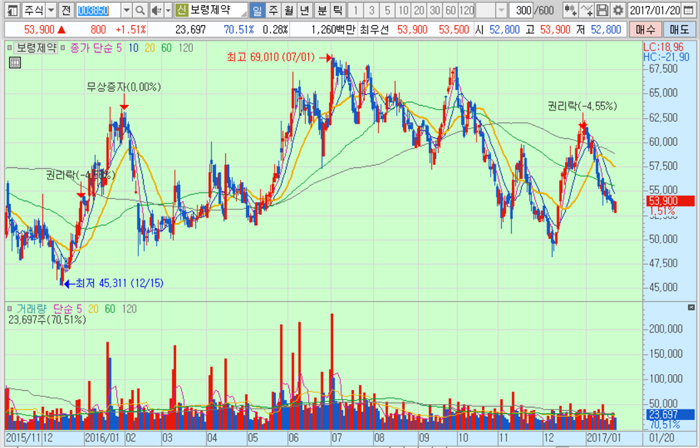Click the stock code input field 003850
700x448 pixels.
pos(95,10)
